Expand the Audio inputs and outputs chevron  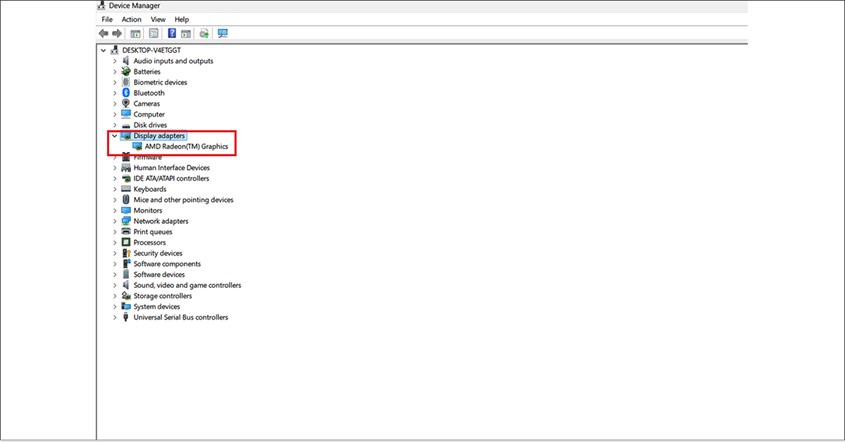click(114, 61)
